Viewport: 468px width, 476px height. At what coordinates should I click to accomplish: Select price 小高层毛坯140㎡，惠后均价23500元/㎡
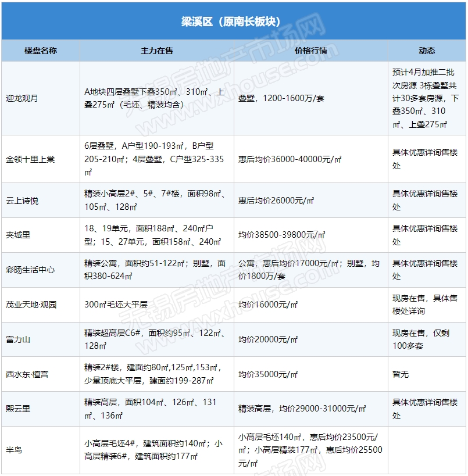click(311, 450)
